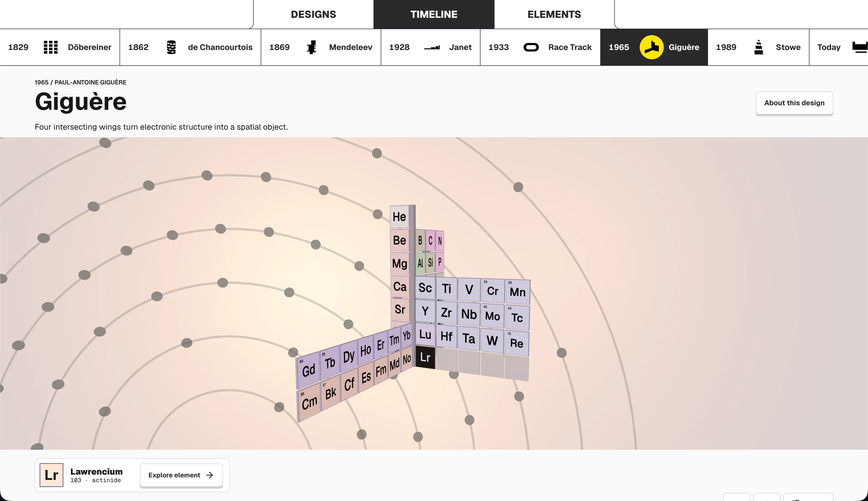Screen dimensions: 868x501
Task: Select the Sc element tile
Action: pyautogui.click(x=425, y=288)
